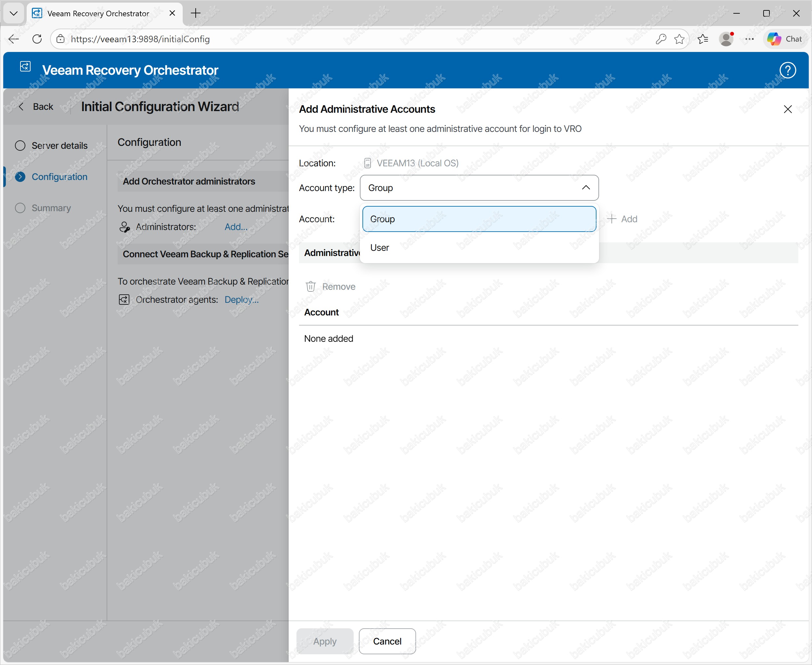Image resolution: width=812 pixels, height=665 pixels.
Task: Click the favorites star icon in address bar
Action: 679,39
